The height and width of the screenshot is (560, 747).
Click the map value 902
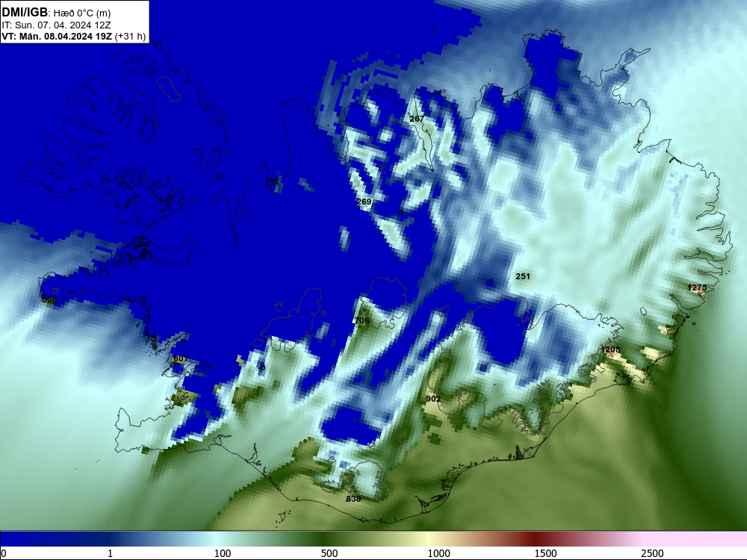pyautogui.click(x=433, y=399)
